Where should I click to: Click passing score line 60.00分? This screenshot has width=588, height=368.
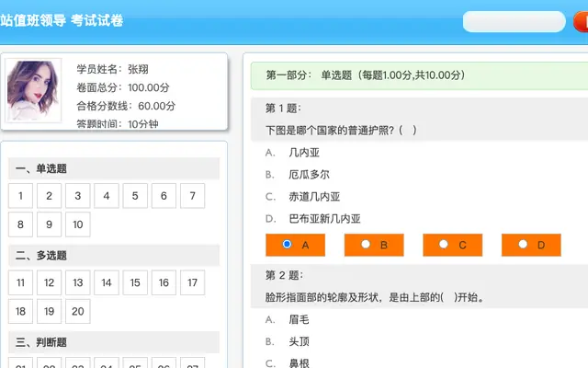tap(157, 106)
